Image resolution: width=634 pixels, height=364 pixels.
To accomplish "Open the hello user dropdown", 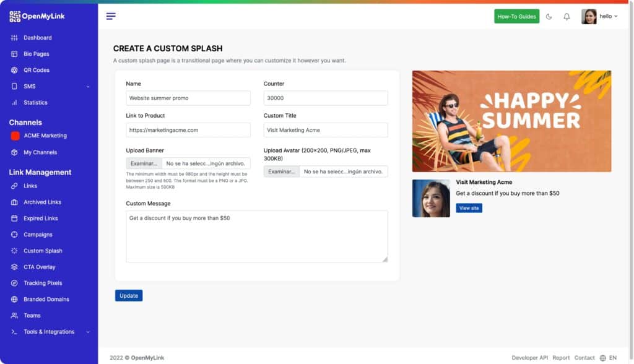I will point(608,17).
